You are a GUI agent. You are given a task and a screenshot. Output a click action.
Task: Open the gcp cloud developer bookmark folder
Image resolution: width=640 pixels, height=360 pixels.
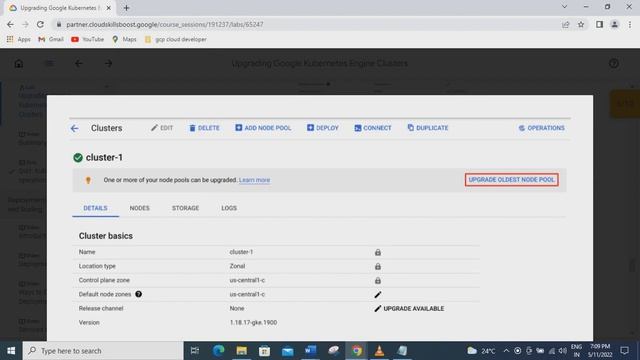tap(176, 40)
